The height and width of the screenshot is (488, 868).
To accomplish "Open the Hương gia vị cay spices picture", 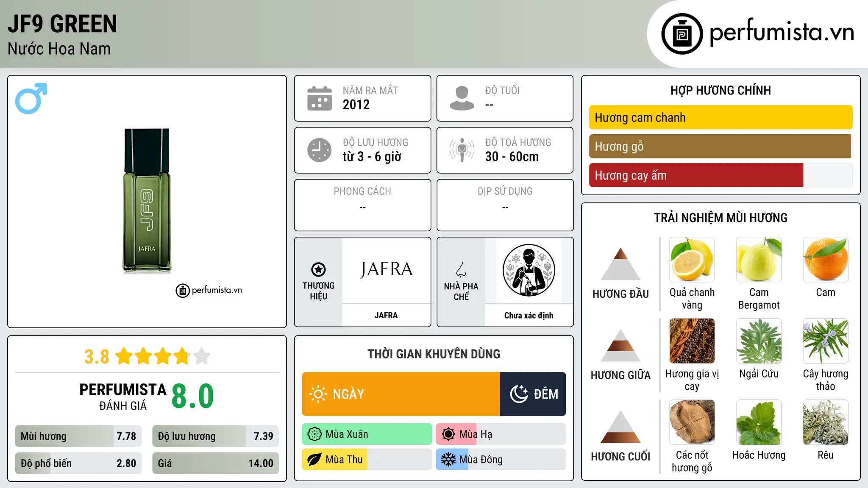I will tap(692, 341).
